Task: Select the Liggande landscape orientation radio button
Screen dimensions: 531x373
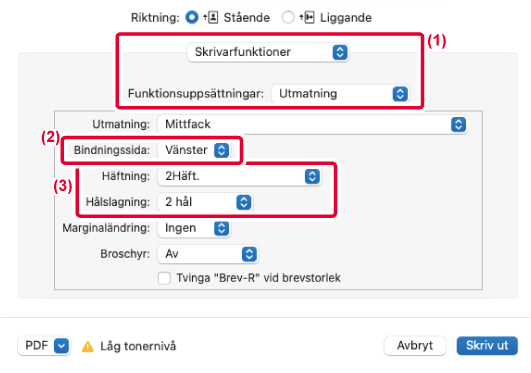Action: [288, 17]
